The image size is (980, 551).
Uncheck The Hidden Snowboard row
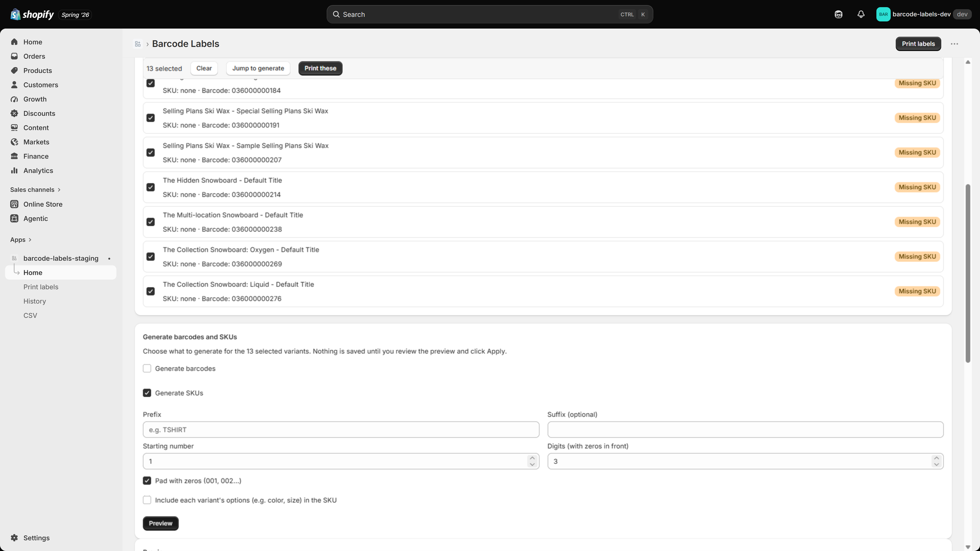pyautogui.click(x=151, y=187)
